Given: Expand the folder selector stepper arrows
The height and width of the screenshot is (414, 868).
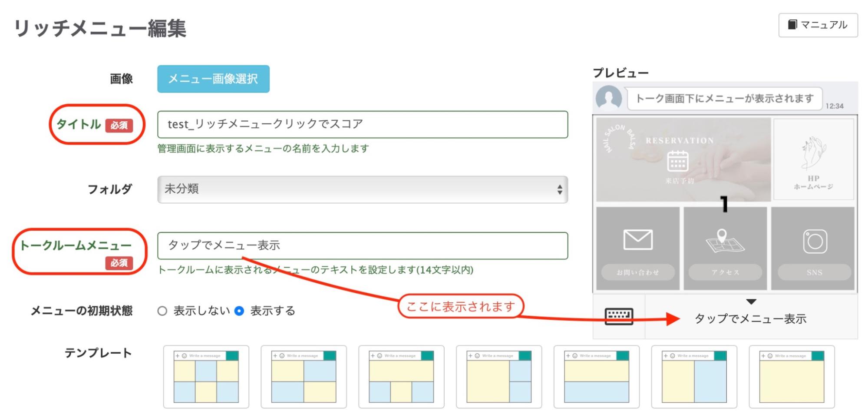Looking at the screenshot, I should (x=559, y=189).
